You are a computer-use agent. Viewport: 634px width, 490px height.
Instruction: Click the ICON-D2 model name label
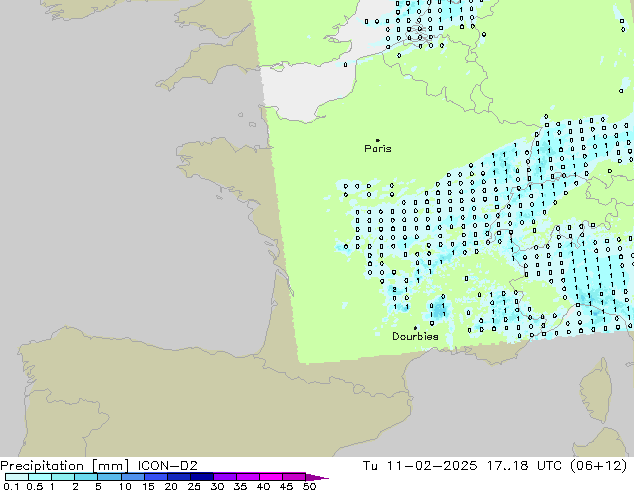coord(167,466)
